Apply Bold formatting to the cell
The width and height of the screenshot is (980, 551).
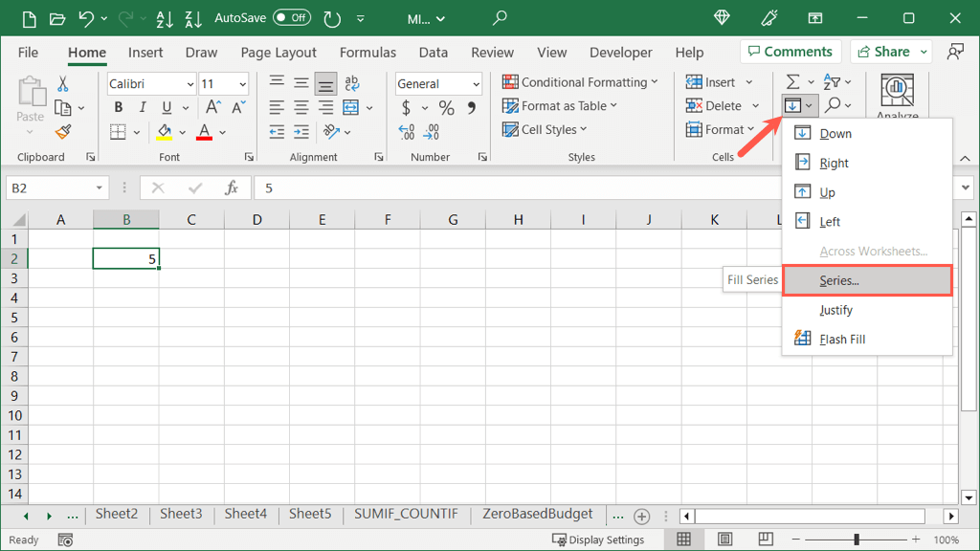coord(119,108)
